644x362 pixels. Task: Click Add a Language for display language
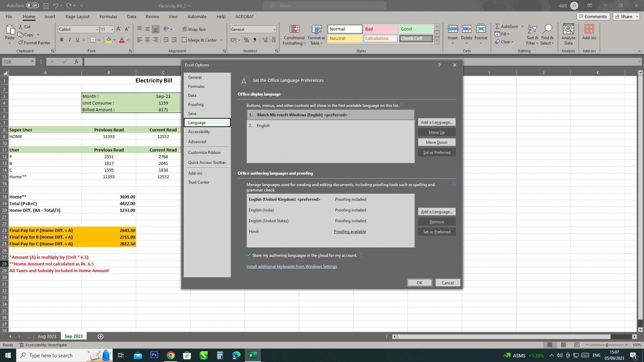point(437,122)
